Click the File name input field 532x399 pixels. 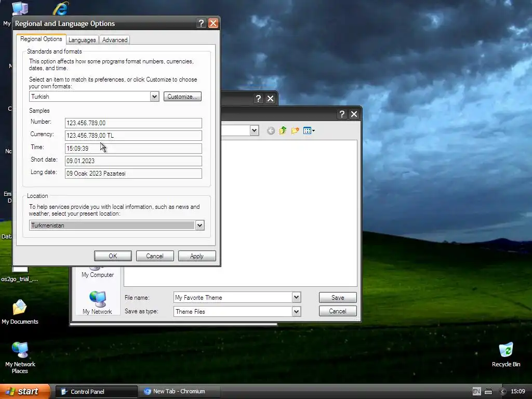233,298
